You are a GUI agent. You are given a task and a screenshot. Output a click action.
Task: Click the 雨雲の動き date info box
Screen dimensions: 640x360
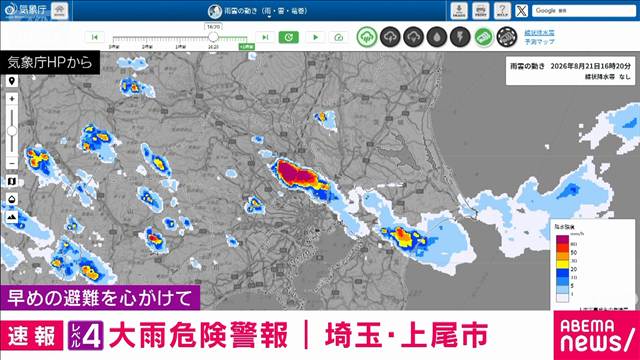click(570, 71)
